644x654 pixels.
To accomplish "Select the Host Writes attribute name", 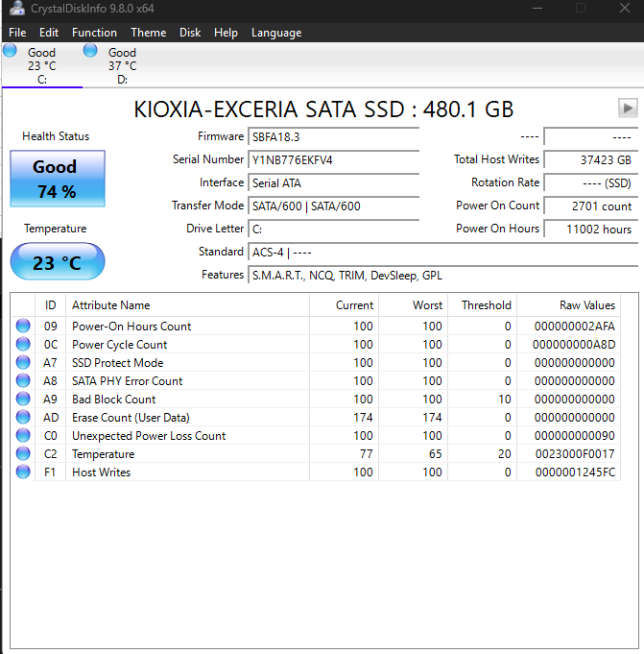I will coord(102,472).
